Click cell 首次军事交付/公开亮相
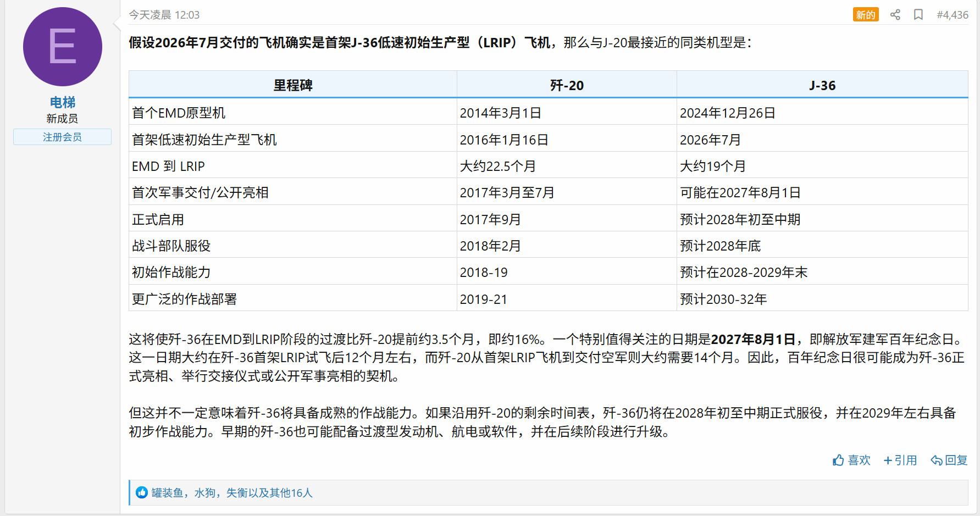Viewport: 980px width, 516px height. (x=293, y=192)
